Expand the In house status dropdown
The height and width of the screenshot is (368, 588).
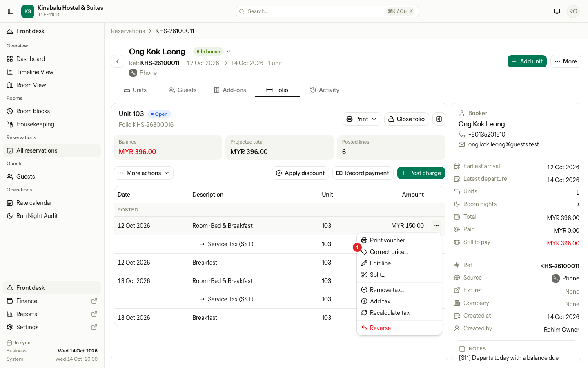[x=228, y=52]
